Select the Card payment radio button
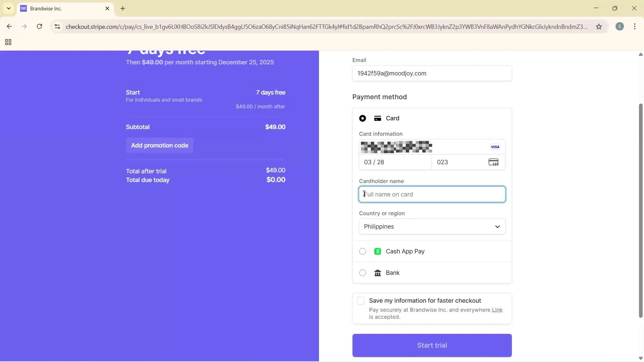The height and width of the screenshot is (362, 644). point(363,118)
